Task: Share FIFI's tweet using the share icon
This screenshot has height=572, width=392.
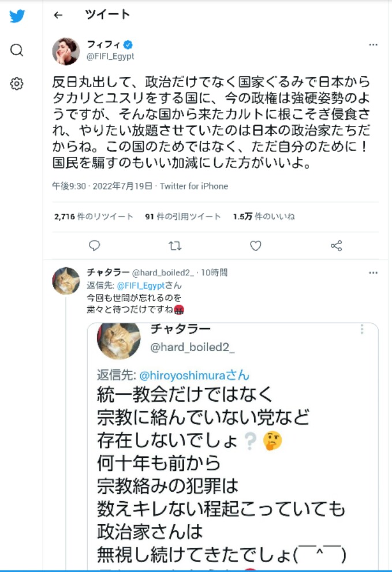Action: 336,245
